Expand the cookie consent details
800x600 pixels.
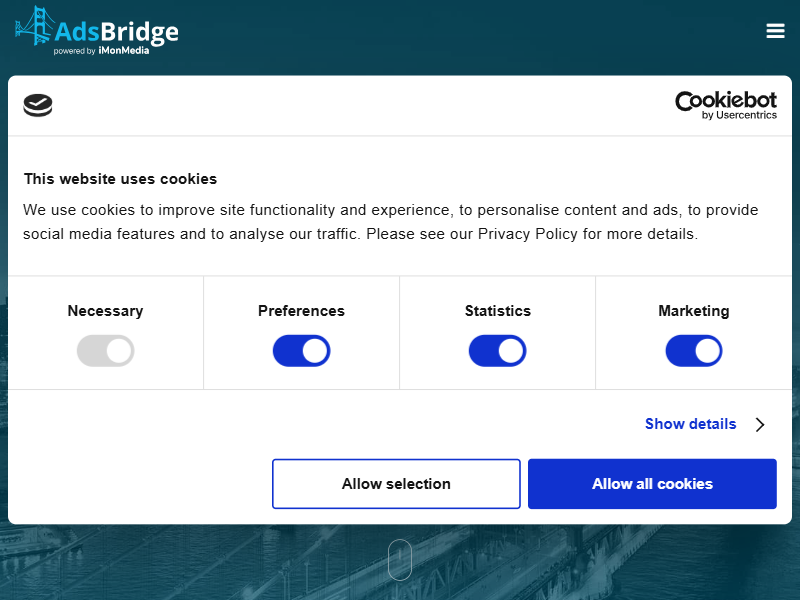[x=690, y=424]
